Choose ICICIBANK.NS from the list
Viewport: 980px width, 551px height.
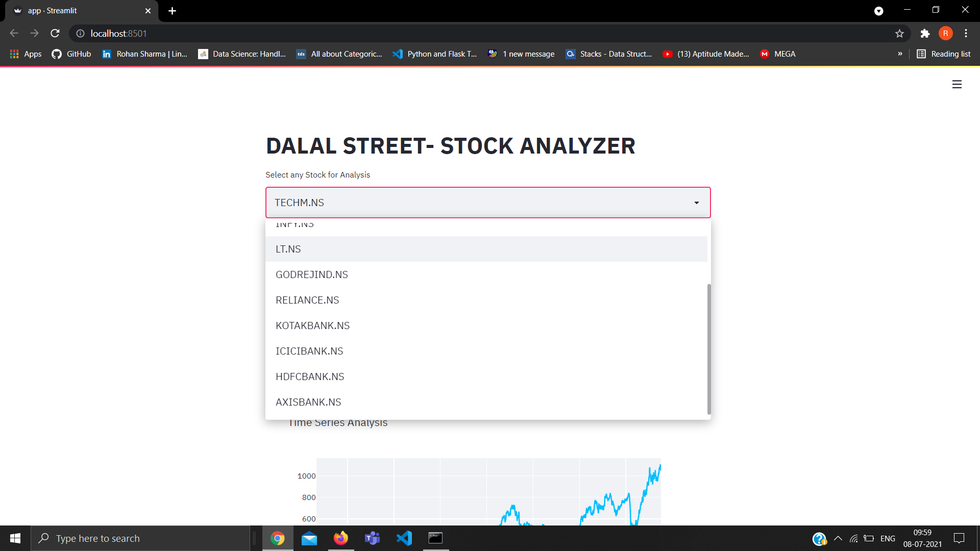click(486, 351)
